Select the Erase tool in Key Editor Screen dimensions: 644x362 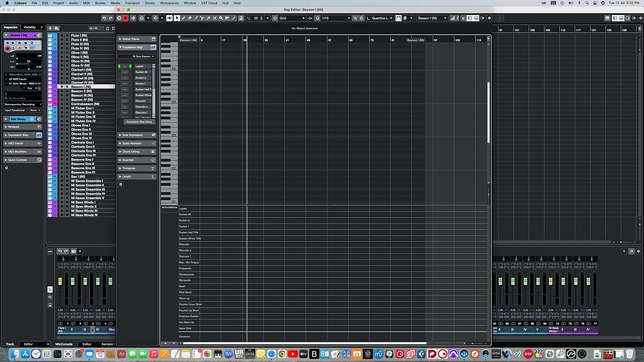[x=190, y=18]
